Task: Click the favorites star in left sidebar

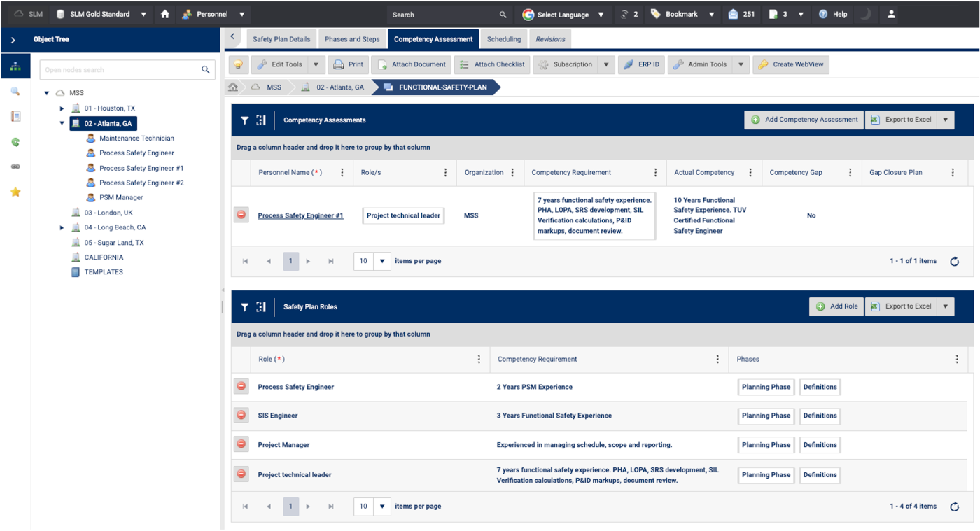Action: click(x=15, y=192)
